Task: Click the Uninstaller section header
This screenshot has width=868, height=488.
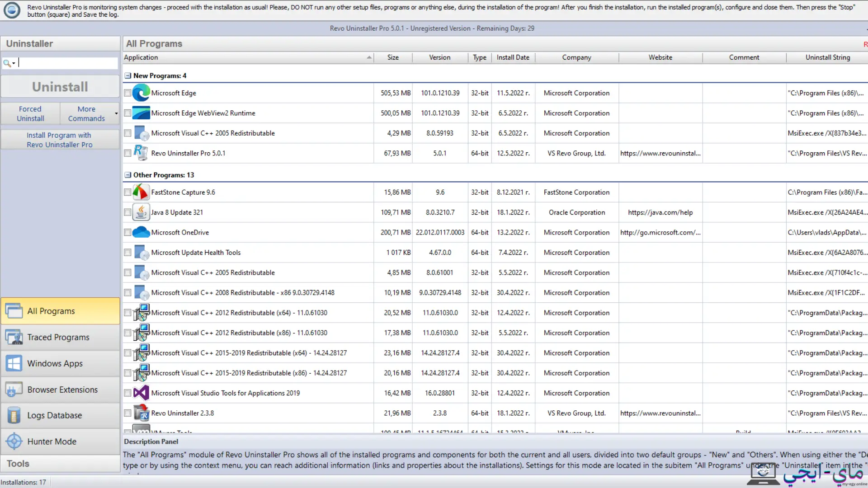Action: 60,44
